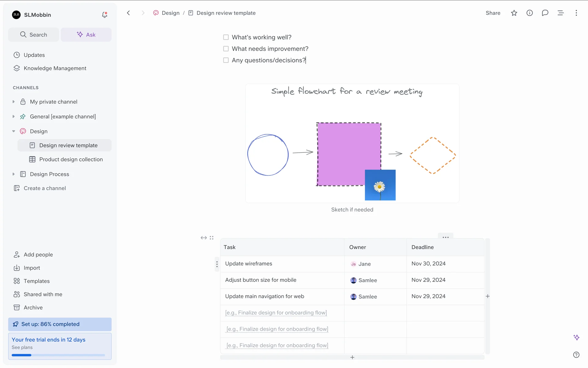
Task: Open the document info icon
Action: 530,13
